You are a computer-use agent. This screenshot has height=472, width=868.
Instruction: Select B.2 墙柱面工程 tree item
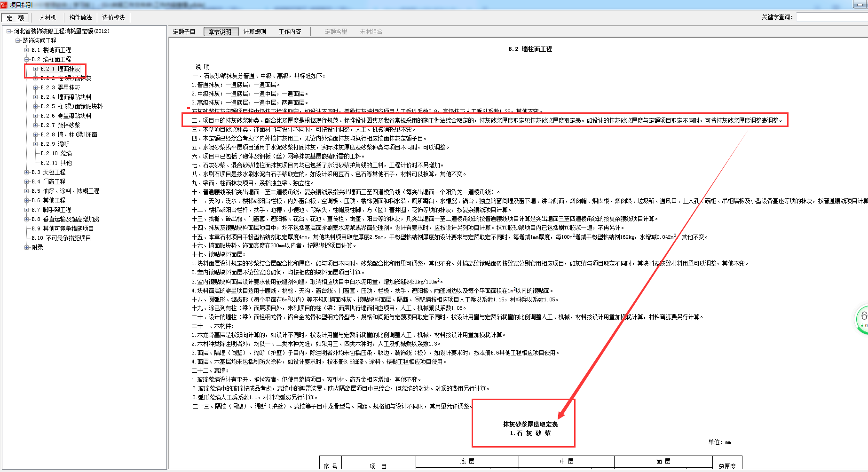coord(51,59)
